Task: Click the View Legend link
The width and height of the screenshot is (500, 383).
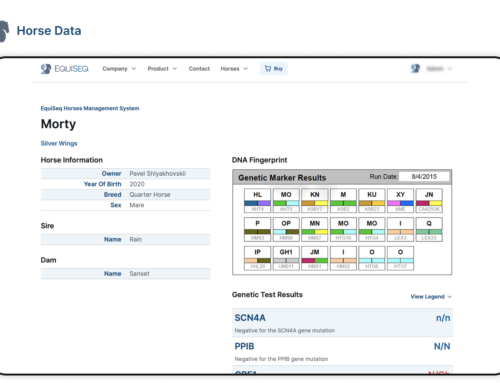Action: [427, 297]
